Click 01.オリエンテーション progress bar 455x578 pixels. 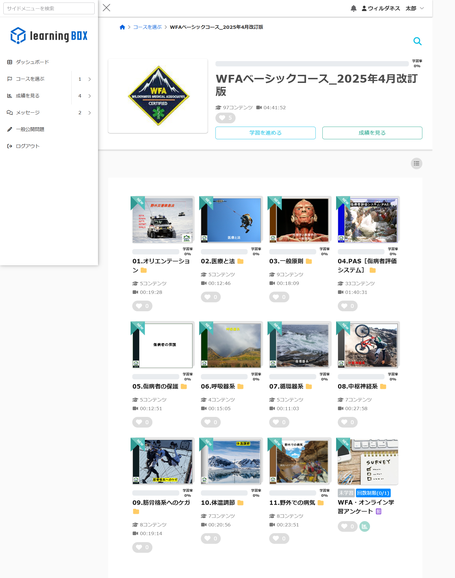156,252
